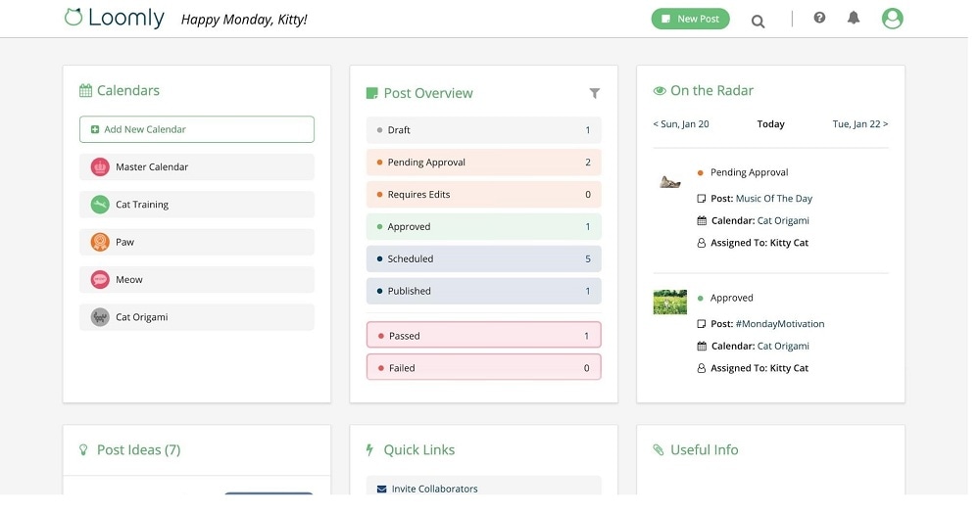
Task: Click the Cat Training calendar icon
Action: click(99, 205)
